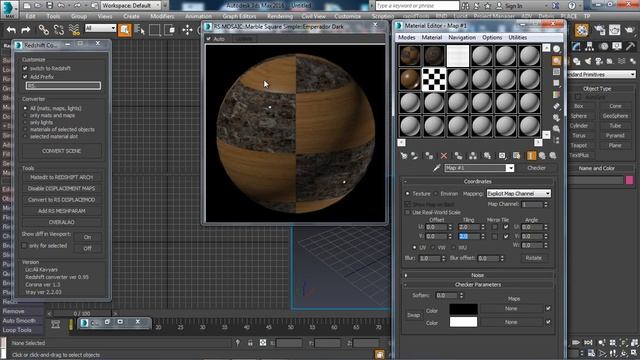Click the pink object color swatch
Viewport: 640px width, 360px height.
point(630,180)
